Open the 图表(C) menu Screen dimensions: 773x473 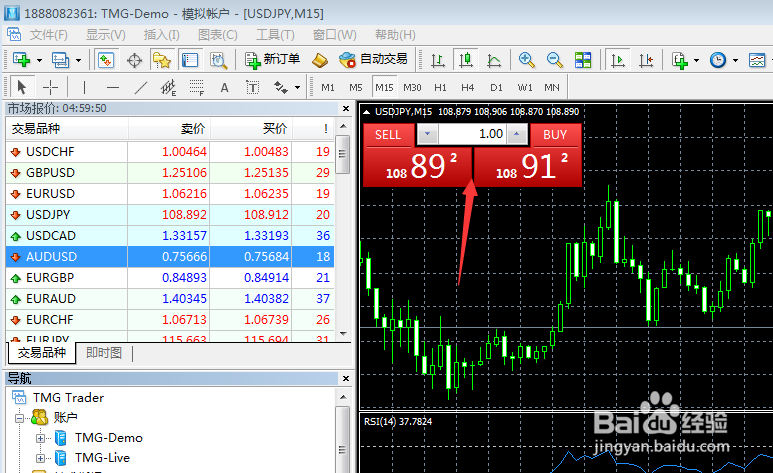tap(217, 35)
